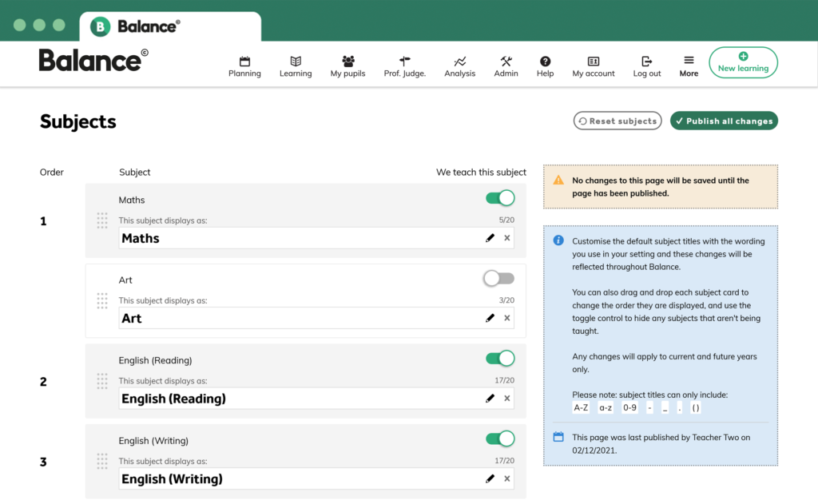Open the More hamburger menu

689,65
